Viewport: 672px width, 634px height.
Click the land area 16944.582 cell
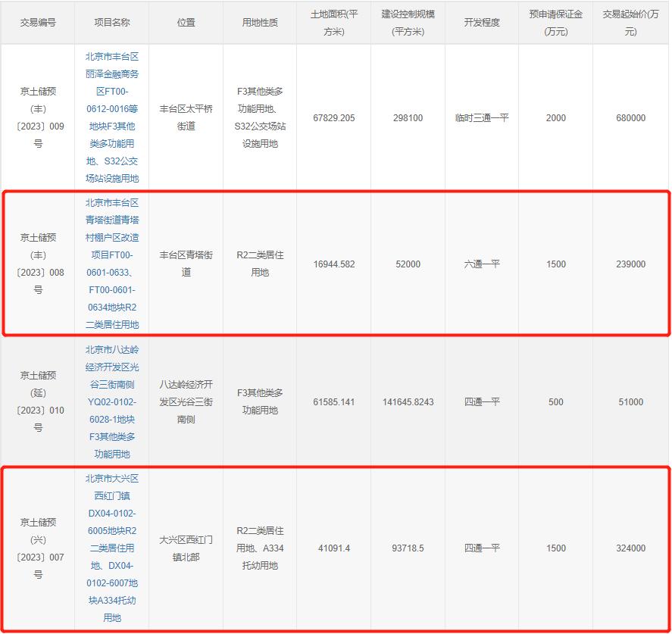334,264
